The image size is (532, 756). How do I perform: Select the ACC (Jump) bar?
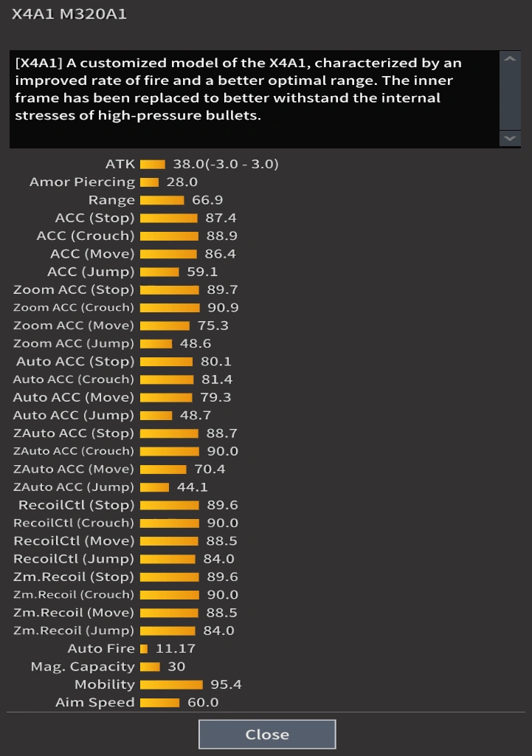point(159,272)
